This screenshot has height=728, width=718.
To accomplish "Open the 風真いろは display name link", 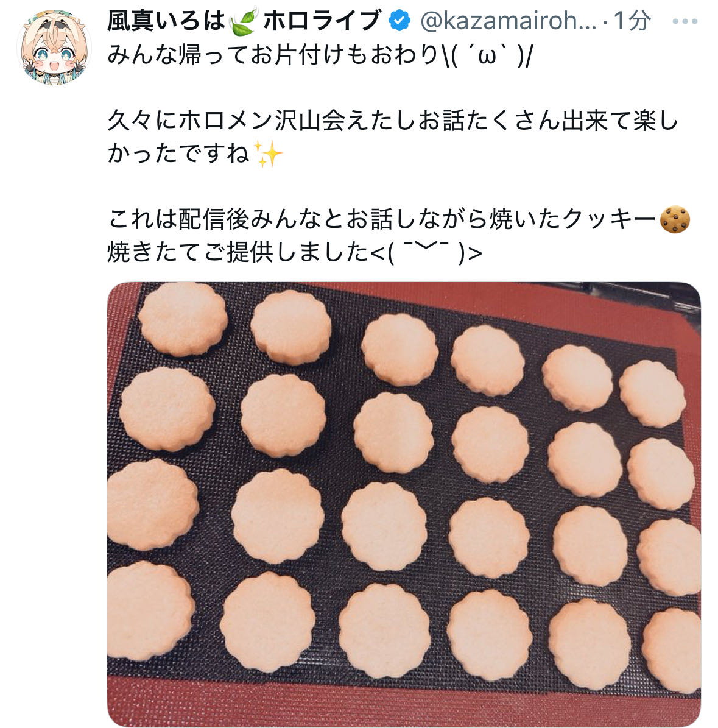I will [166, 21].
